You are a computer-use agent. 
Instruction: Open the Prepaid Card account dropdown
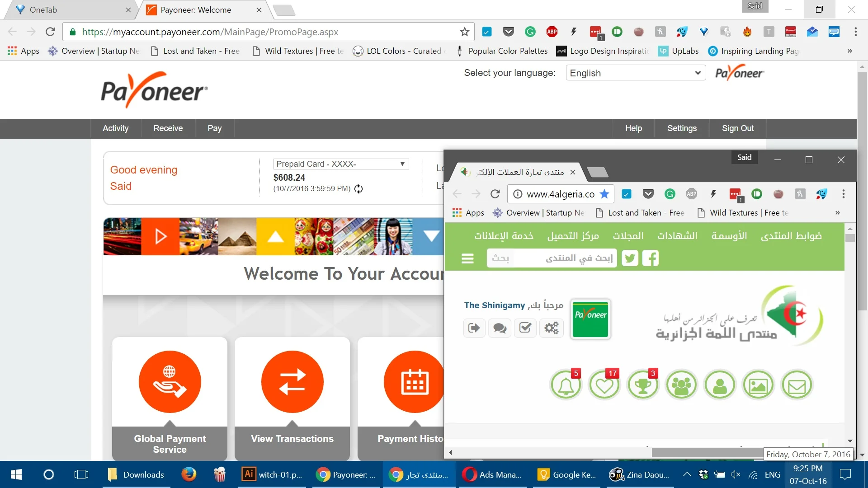[x=341, y=164]
